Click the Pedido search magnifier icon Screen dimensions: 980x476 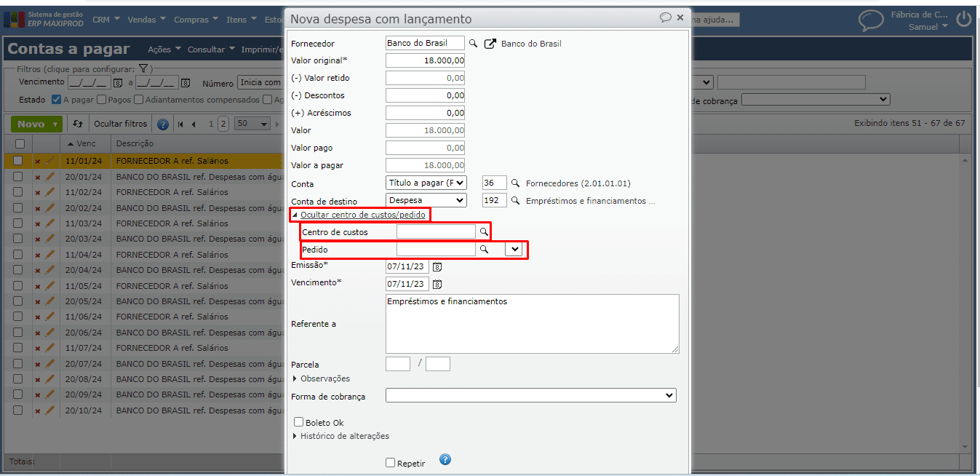tap(483, 249)
